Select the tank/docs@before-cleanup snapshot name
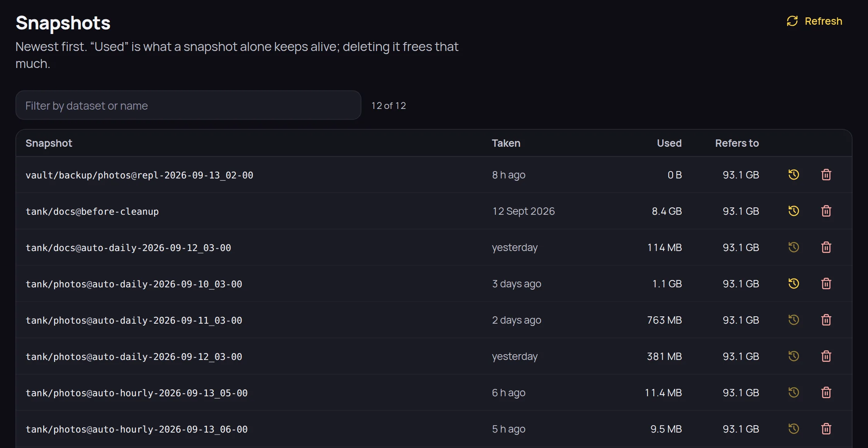The image size is (868, 448). (92, 211)
